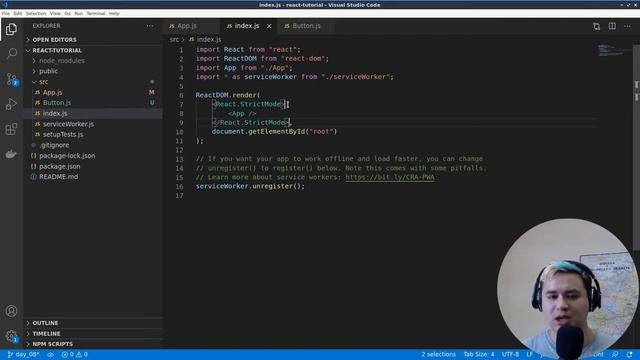The width and height of the screenshot is (640, 360).
Task: Open the View menu
Action: point(55,13)
